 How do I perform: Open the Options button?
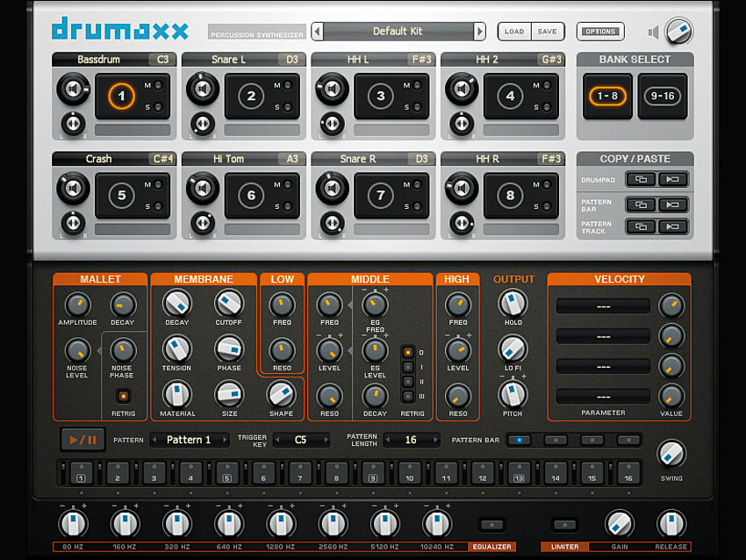[600, 32]
